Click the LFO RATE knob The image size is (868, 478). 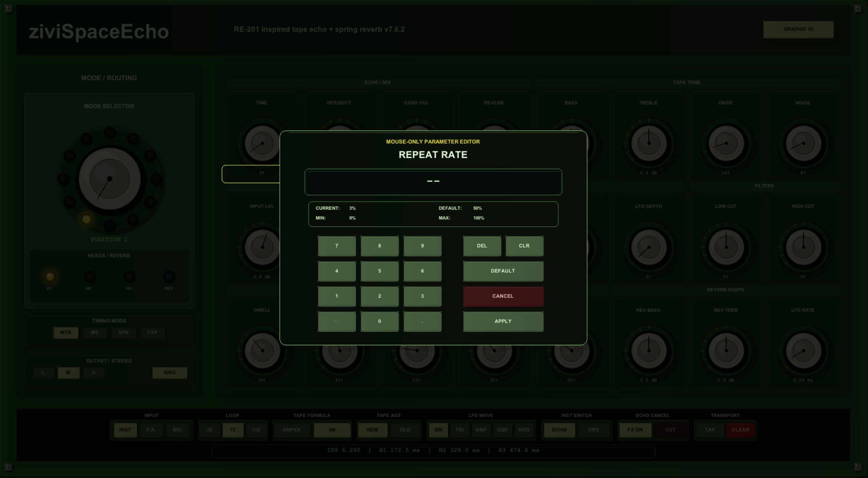pos(803,350)
